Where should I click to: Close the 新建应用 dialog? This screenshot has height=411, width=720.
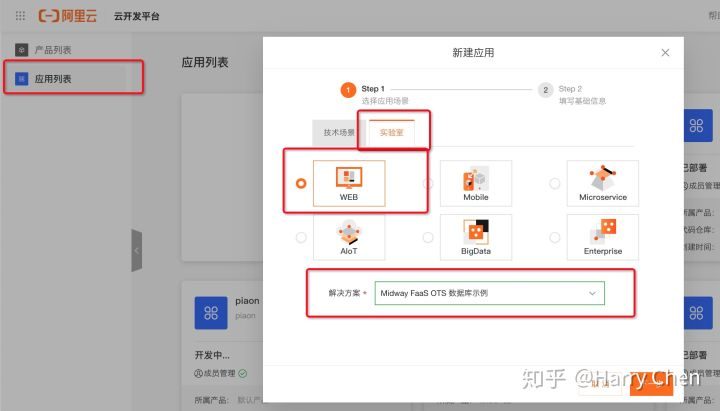click(665, 53)
